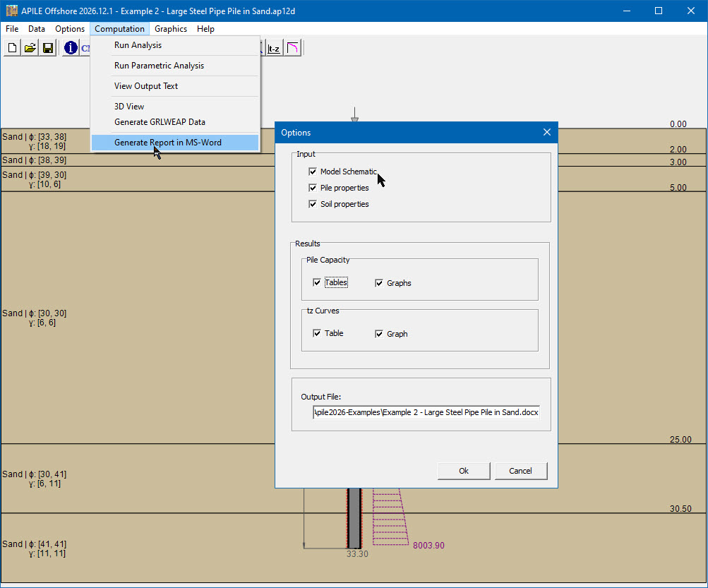Close the Options dialog with X
The width and height of the screenshot is (708, 588).
[547, 132]
